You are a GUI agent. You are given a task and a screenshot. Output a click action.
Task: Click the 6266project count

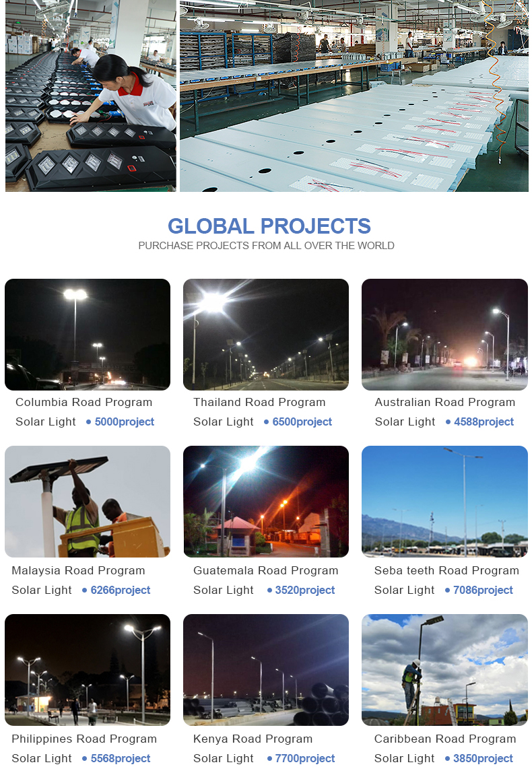point(121,590)
